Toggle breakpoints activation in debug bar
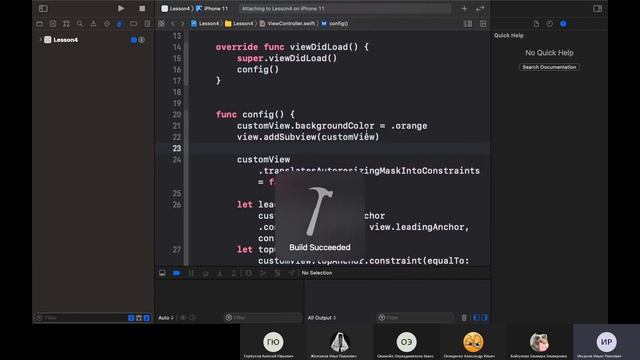The width and height of the screenshot is (640, 360). [176, 273]
